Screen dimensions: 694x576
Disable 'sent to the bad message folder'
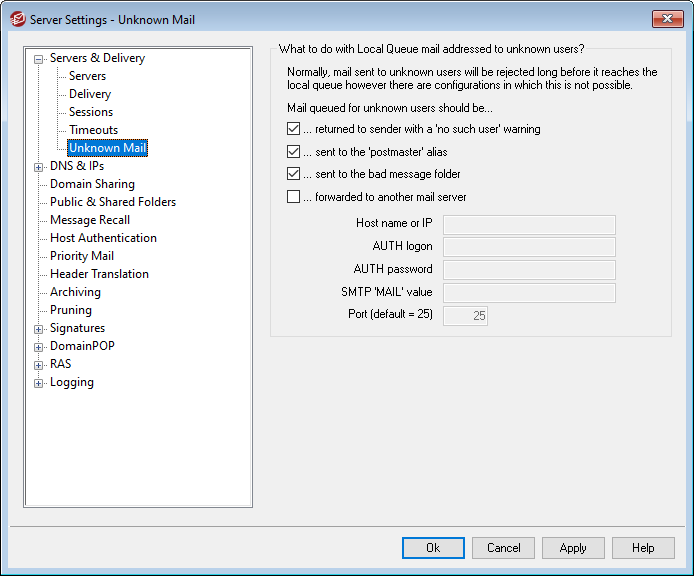(293, 174)
